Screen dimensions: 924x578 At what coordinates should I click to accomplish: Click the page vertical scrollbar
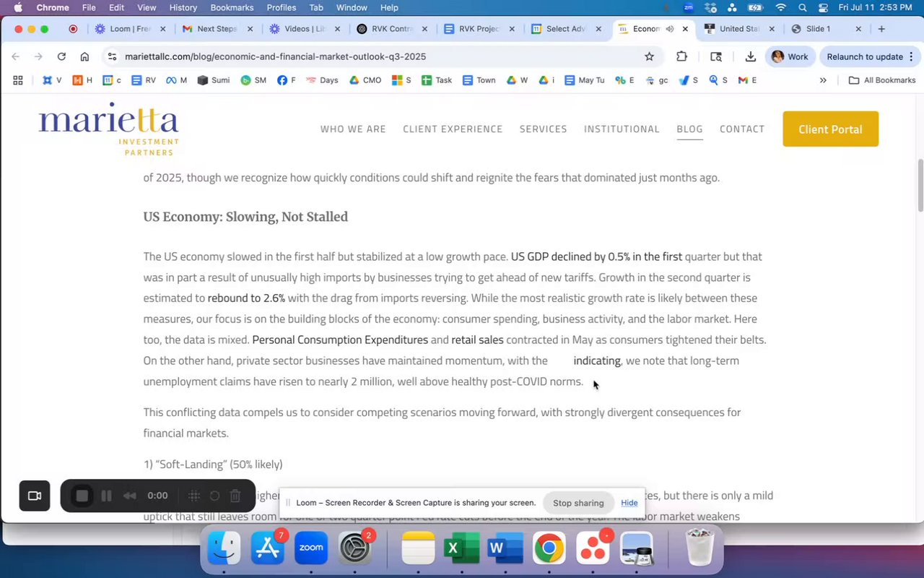click(x=920, y=186)
